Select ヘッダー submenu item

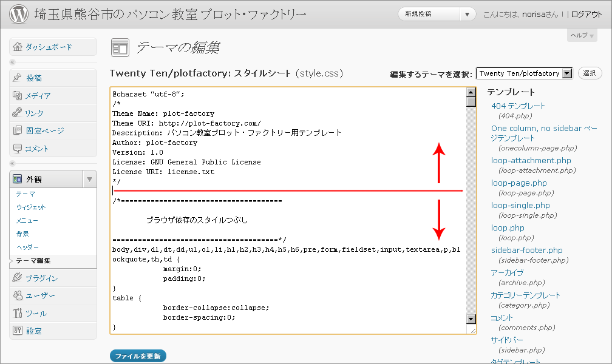27,247
